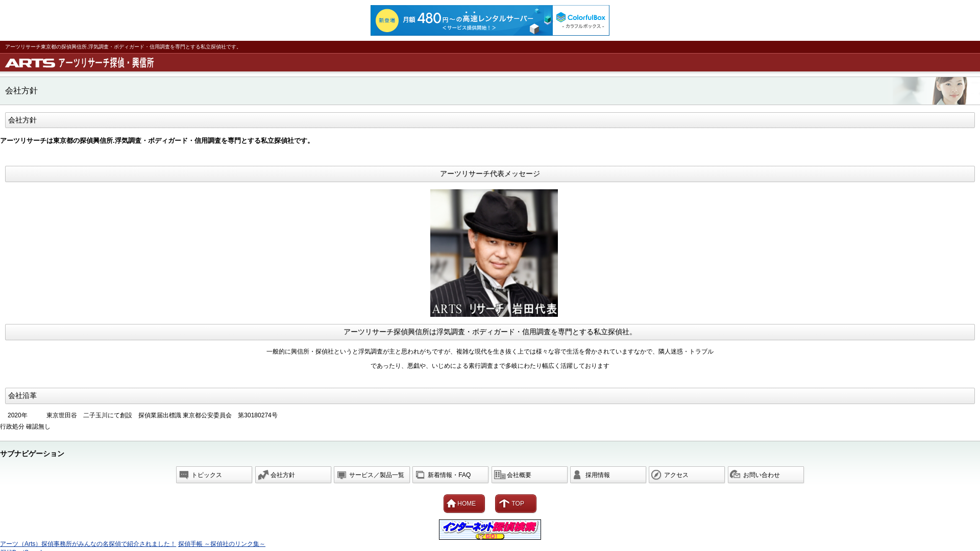Click the up arrow on TOP button
This screenshot has height=551, width=980.
click(x=504, y=504)
